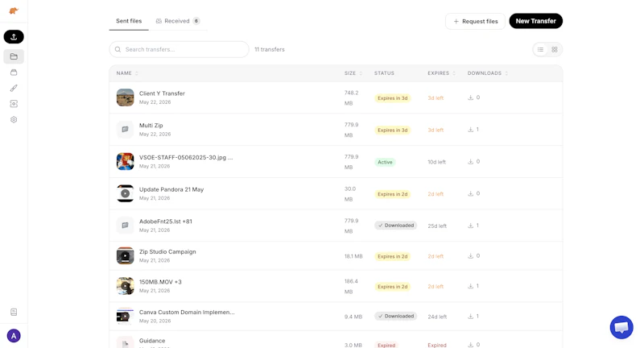Click the 9.4 MB size value

[x=353, y=317]
